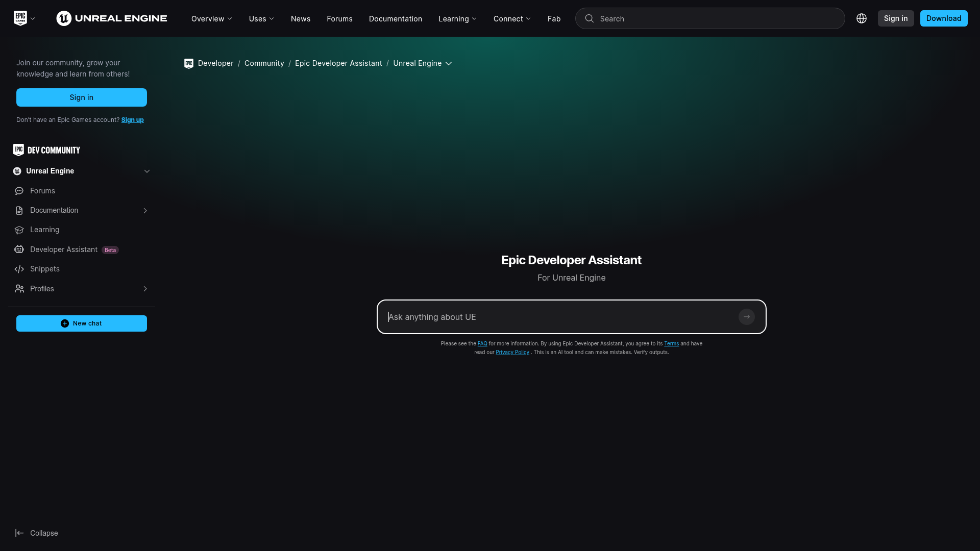Submit the question with arrow button
Viewport: 980px width, 551px height.
(x=747, y=317)
